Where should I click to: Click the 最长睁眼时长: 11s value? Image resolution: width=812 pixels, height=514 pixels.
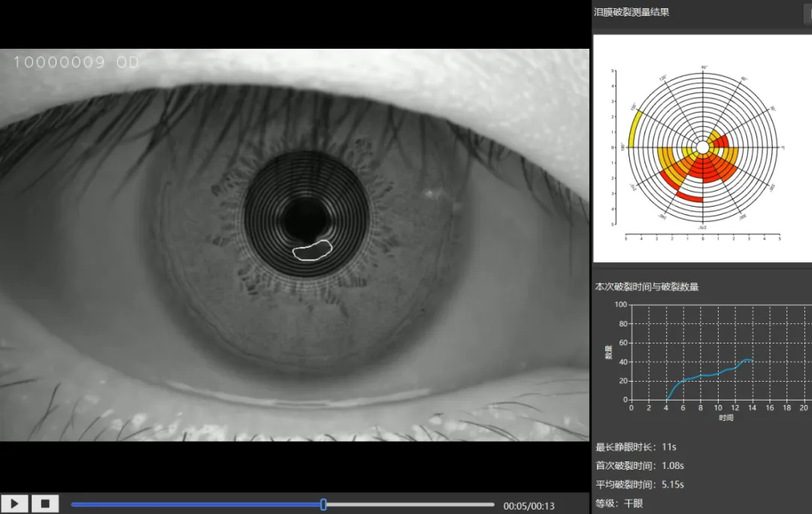[636, 446]
